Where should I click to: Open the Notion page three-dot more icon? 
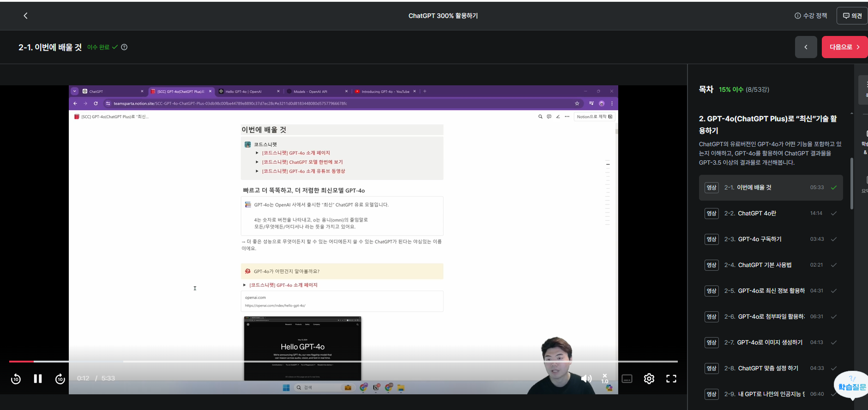(x=567, y=117)
